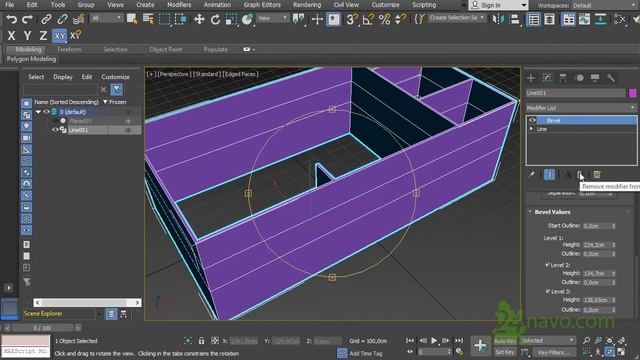Collapse the 0 (default) layer tree node
Viewport: 640px width, 360px height.
click(x=38, y=111)
